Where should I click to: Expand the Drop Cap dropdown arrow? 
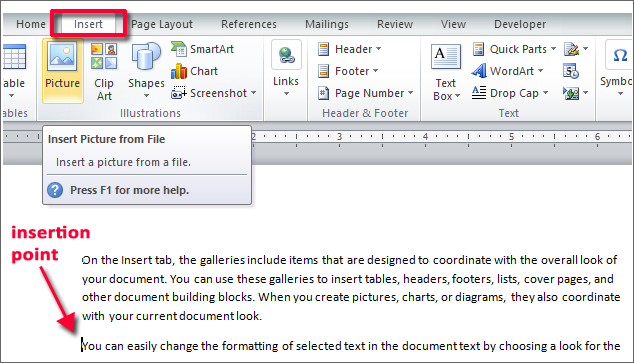click(545, 93)
